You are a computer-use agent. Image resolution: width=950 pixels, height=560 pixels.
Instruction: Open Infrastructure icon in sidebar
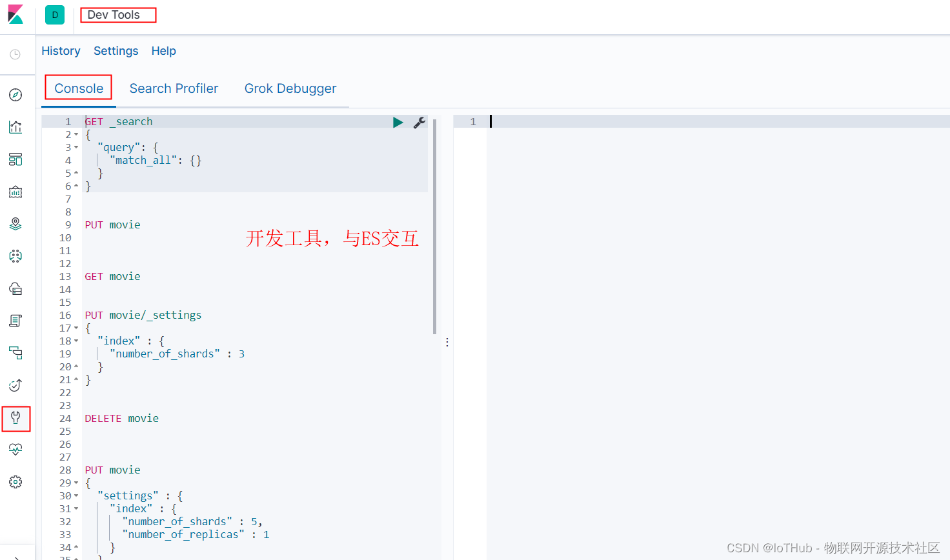[x=15, y=288]
